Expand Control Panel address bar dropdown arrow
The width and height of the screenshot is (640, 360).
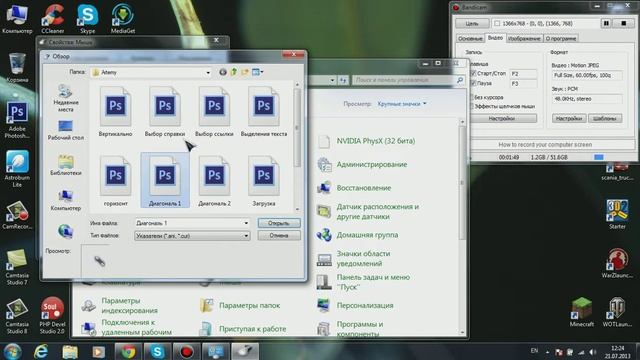332,80
